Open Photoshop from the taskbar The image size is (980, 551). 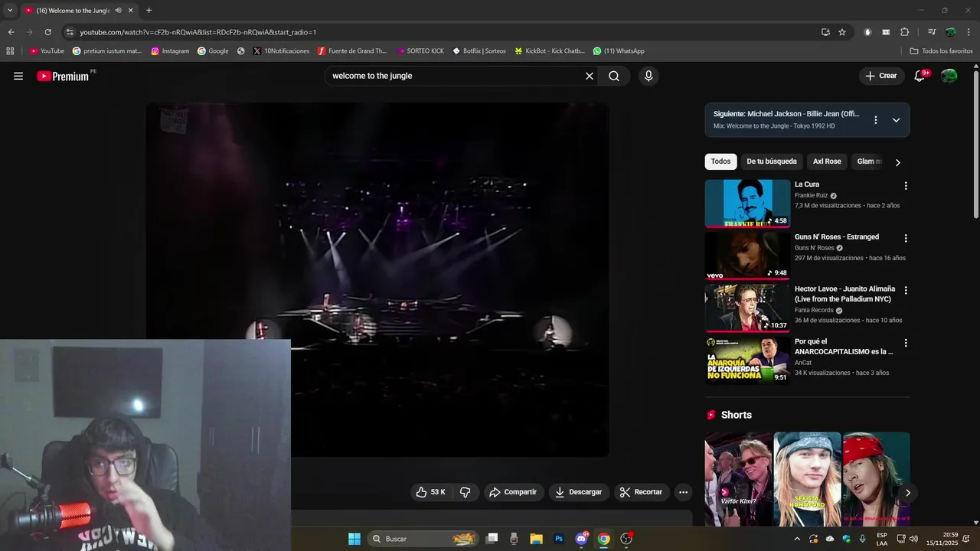(x=559, y=539)
